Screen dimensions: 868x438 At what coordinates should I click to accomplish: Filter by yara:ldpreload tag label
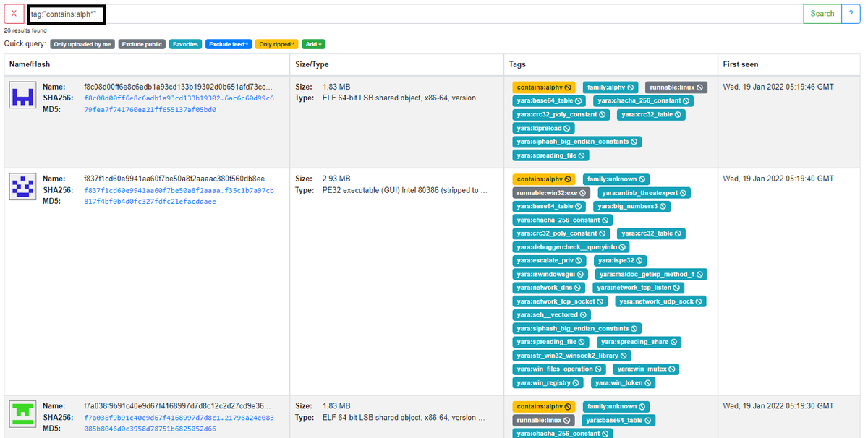539,129
